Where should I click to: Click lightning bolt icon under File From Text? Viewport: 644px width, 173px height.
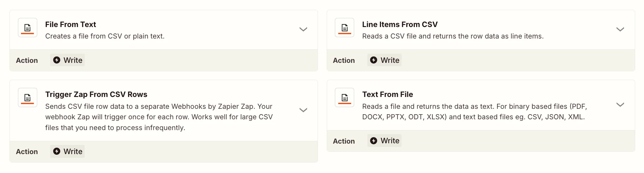(x=57, y=60)
